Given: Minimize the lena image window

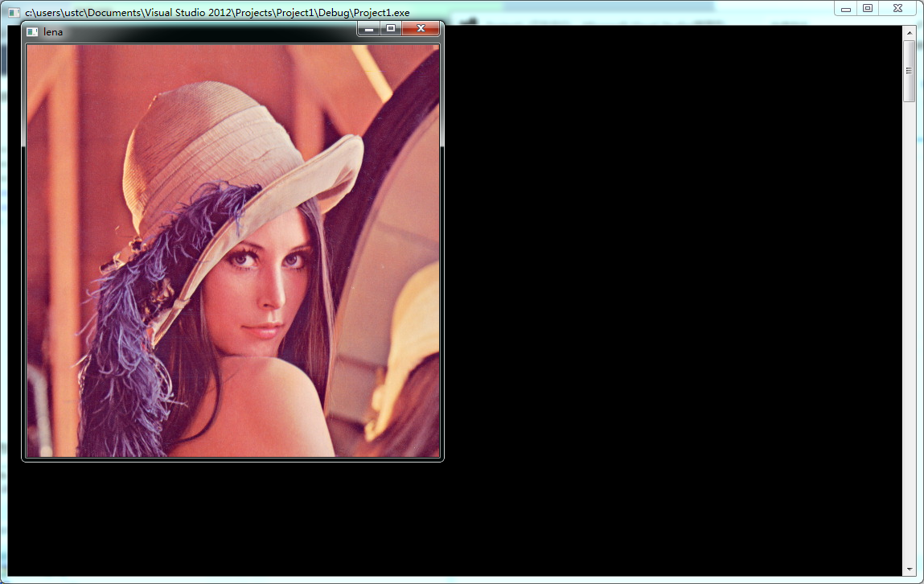Looking at the screenshot, I should (369, 29).
